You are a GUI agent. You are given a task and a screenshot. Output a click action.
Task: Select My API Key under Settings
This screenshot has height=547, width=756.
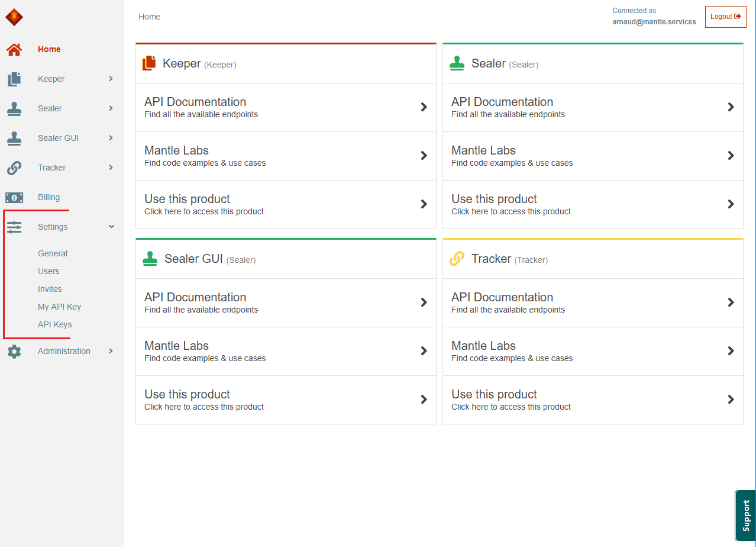(x=59, y=307)
